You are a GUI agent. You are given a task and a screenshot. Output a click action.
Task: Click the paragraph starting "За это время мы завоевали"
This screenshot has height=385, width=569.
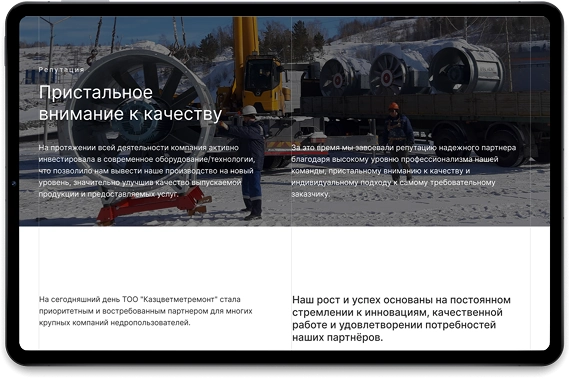pos(404,171)
